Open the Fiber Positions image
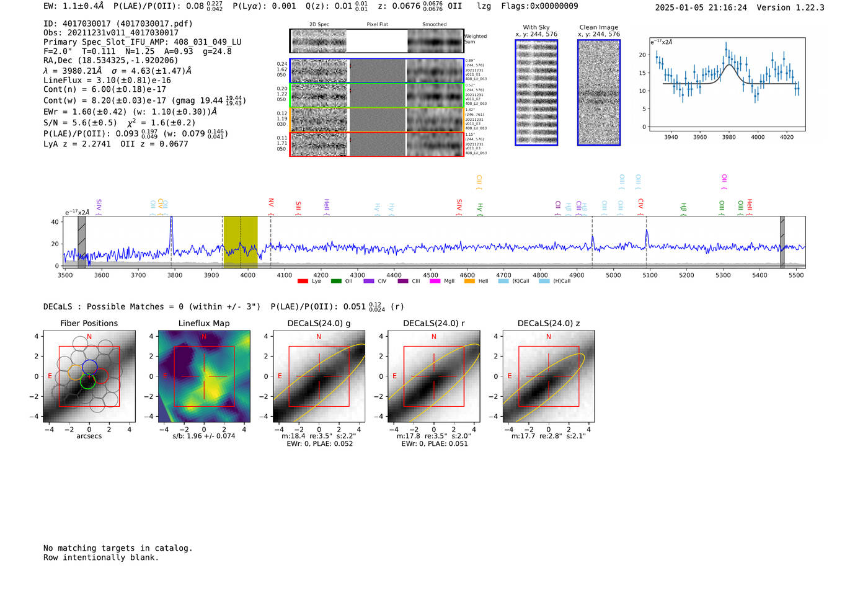The height and width of the screenshot is (591, 868). [x=89, y=376]
